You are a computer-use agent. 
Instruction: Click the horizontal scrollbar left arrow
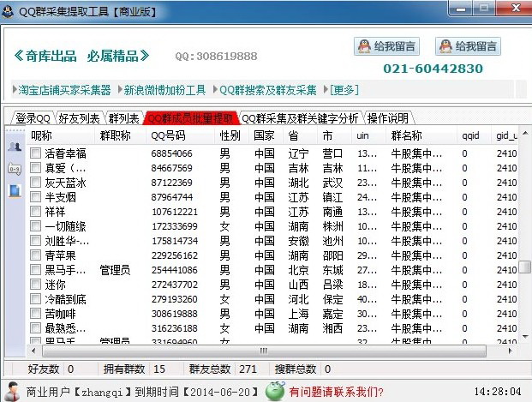33,351
